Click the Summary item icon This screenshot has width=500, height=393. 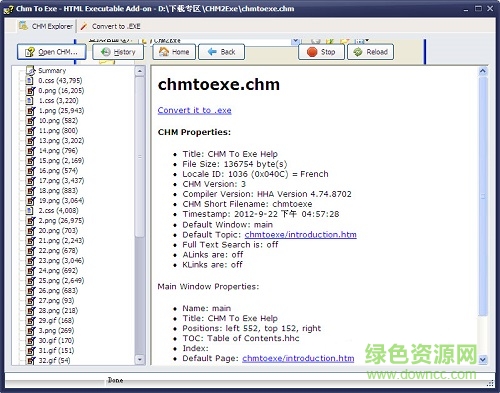(30, 70)
